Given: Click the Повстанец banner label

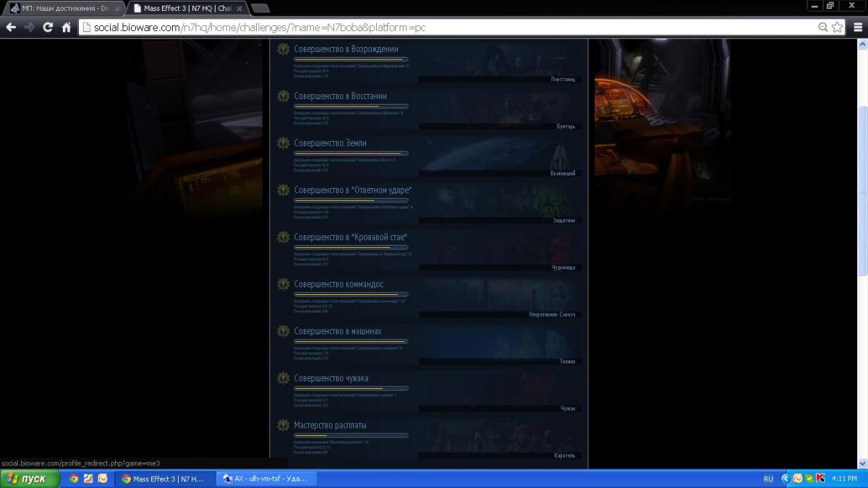Looking at the screenshot, I should click(563, 80).
